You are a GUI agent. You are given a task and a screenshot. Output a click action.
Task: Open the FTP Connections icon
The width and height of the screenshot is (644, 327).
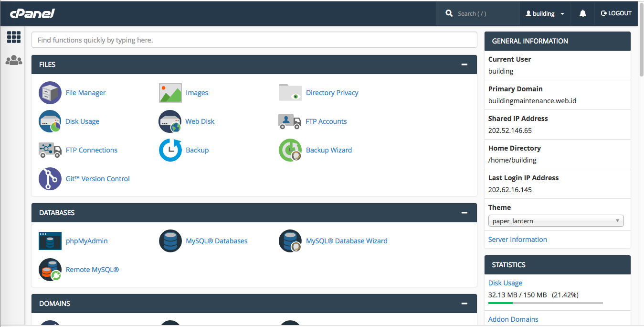pyautogui.click(x=50, y=150)
